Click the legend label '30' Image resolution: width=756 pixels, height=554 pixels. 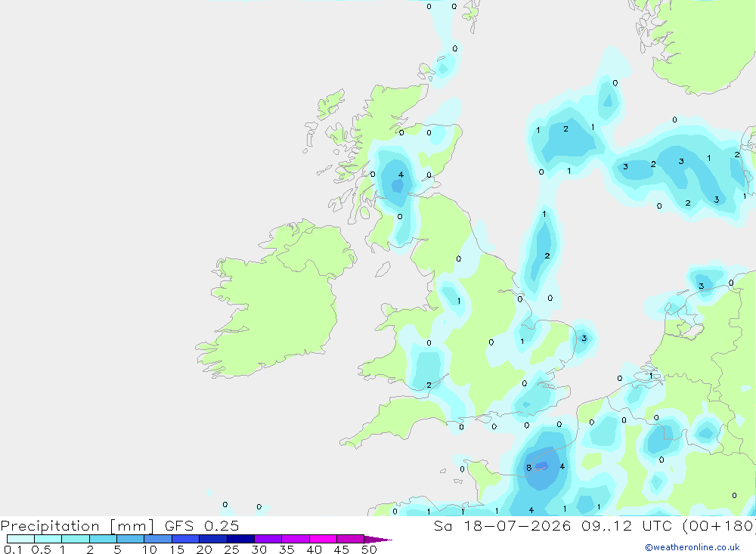tap(259, 549)
